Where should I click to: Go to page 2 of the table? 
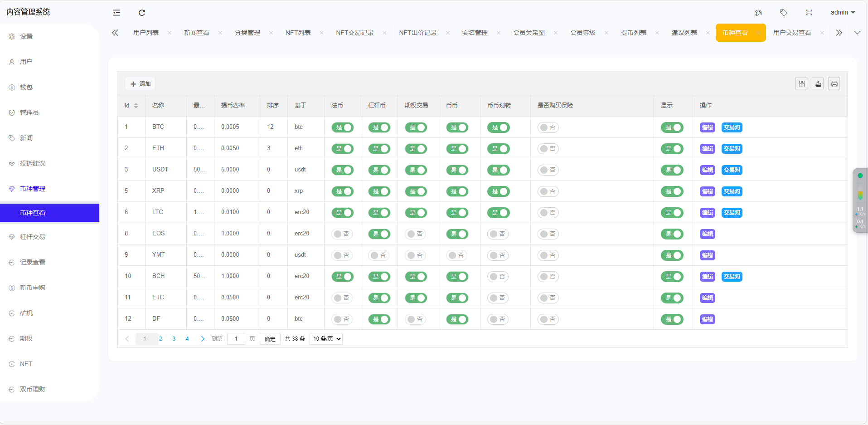point(160,339)
